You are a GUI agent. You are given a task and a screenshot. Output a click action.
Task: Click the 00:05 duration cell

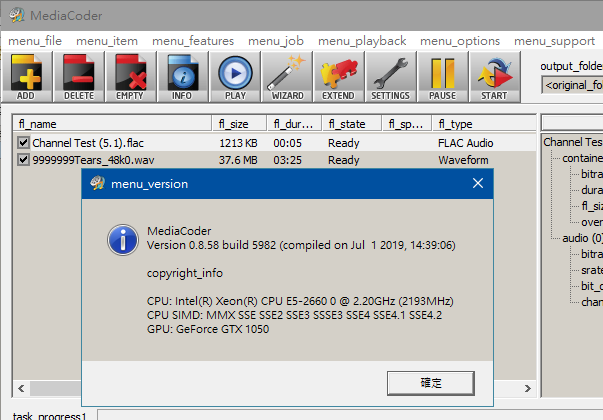click(287, 143)
